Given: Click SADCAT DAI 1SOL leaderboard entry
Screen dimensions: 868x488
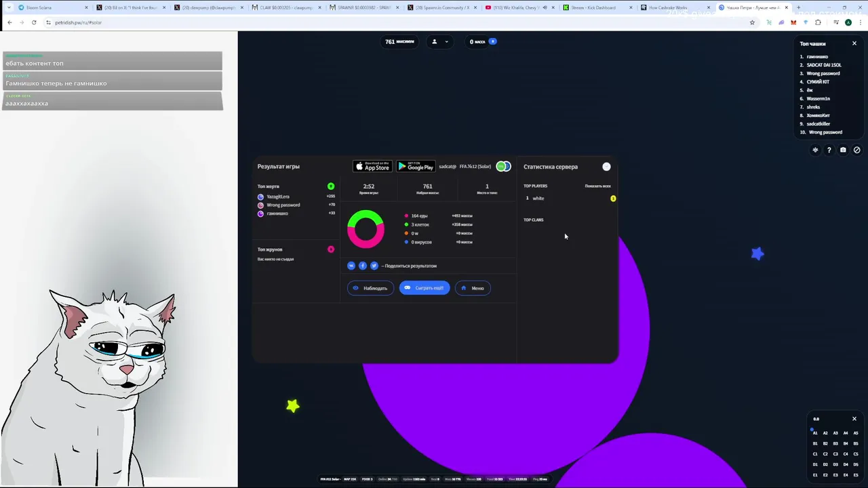Looking at the screenshot, I should [x=824, y=65].
